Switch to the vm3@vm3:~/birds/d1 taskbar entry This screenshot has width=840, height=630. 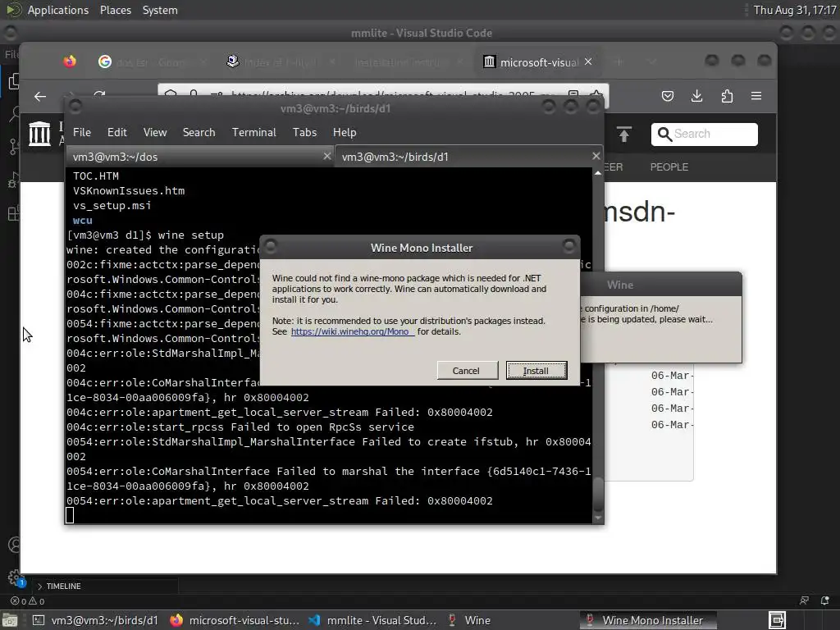tap(95, 620)
